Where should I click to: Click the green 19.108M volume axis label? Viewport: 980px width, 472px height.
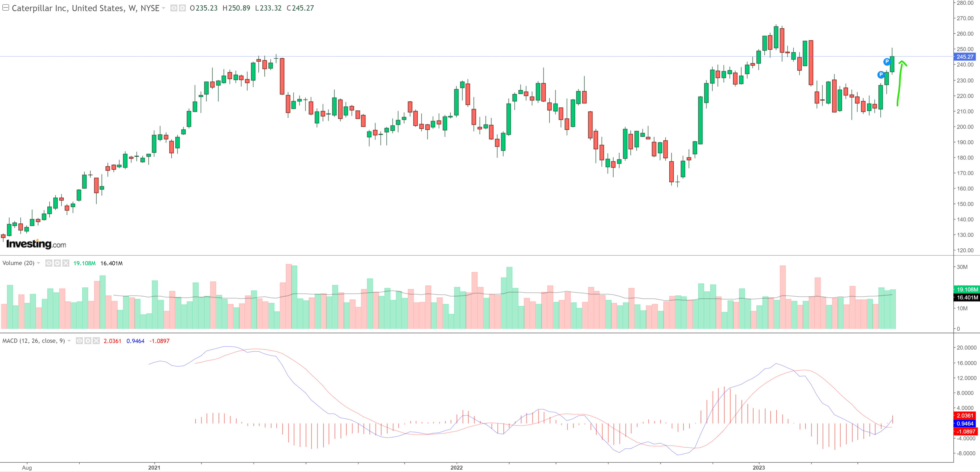[x=967, y=289]
